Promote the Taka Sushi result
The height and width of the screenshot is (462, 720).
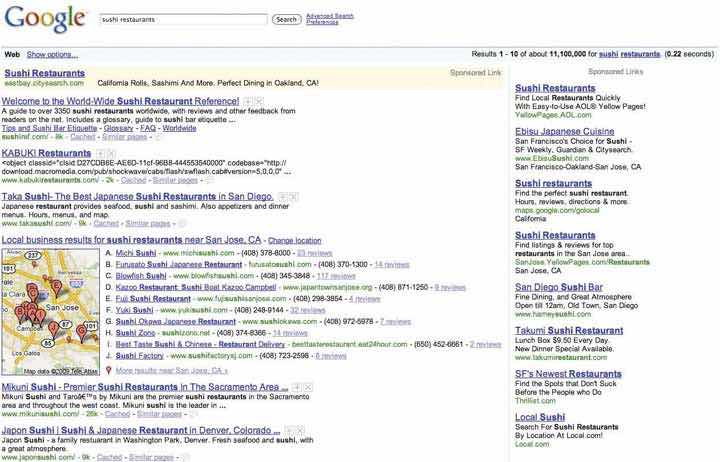pyautogui.click(x=281, y=198)
